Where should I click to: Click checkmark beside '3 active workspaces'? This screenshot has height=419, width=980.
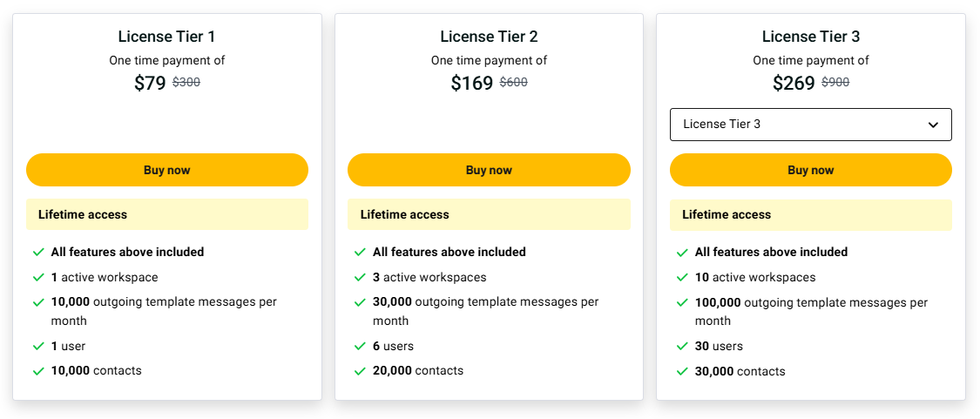[x=360, y=277]
